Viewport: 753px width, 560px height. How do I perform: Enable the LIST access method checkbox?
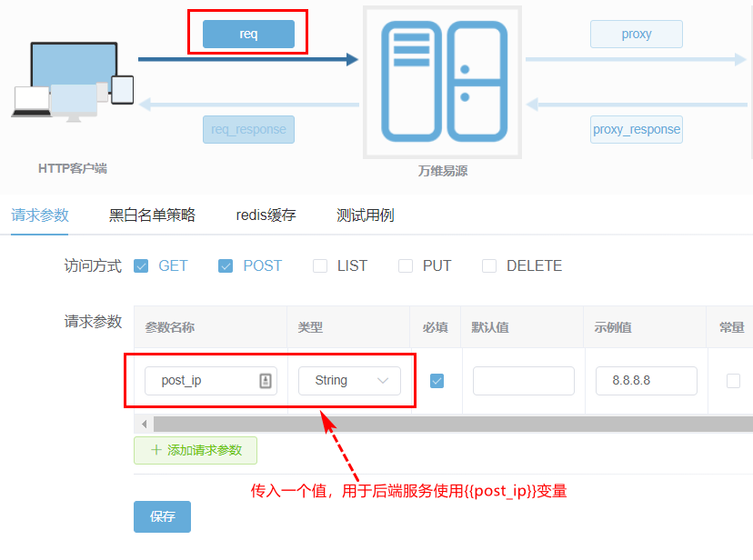point(320,265)
